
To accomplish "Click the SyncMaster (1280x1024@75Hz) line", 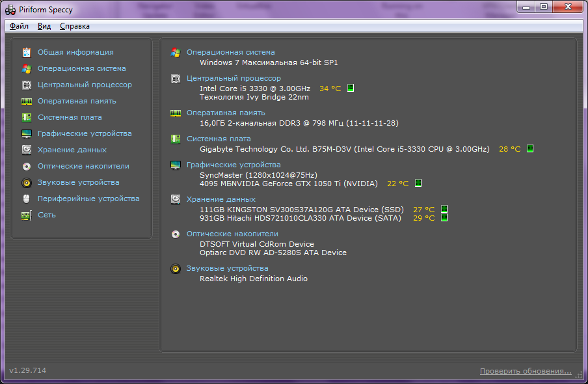I will 258,175.
